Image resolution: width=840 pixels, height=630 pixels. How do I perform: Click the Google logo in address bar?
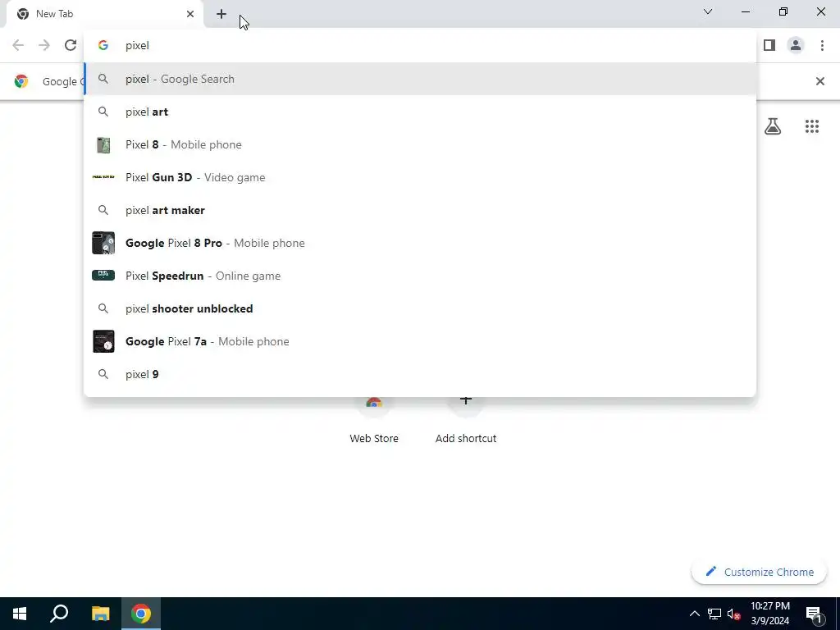(x=103, y=46)
